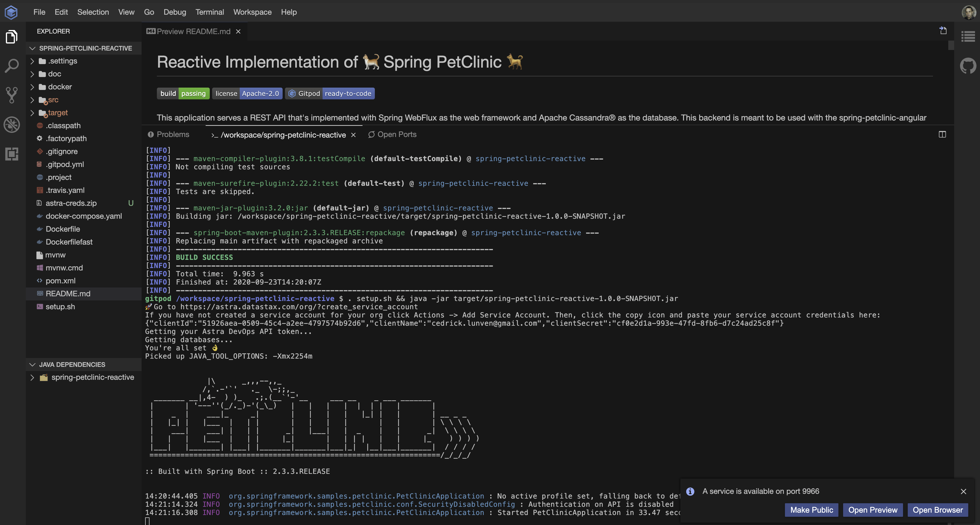980x525 pixels.
Task: Collapse the SPRING-PETCLINIC-REACTIVE section
Action: [33, 48]
